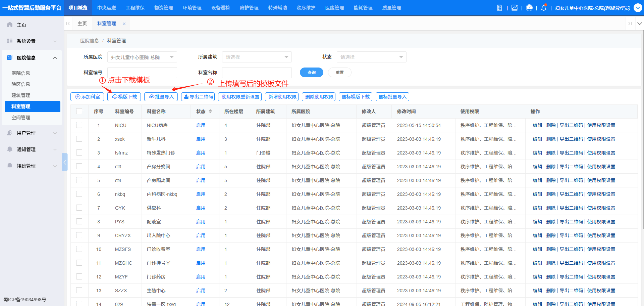Check the row checkbox for 门诊药房

79,276
